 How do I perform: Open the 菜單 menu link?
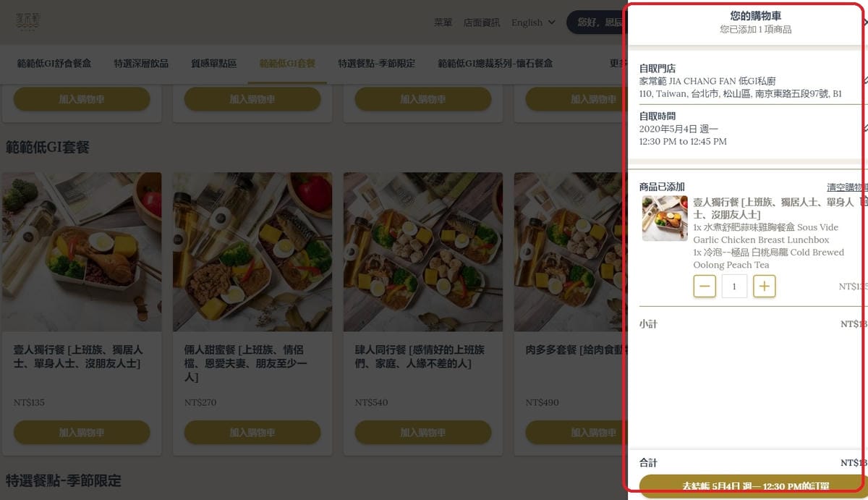pyautogui.click(x=443, y=22)
